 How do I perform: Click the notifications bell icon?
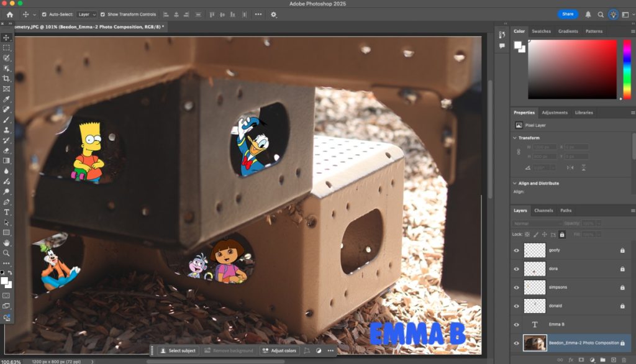[x=588, y=14]
